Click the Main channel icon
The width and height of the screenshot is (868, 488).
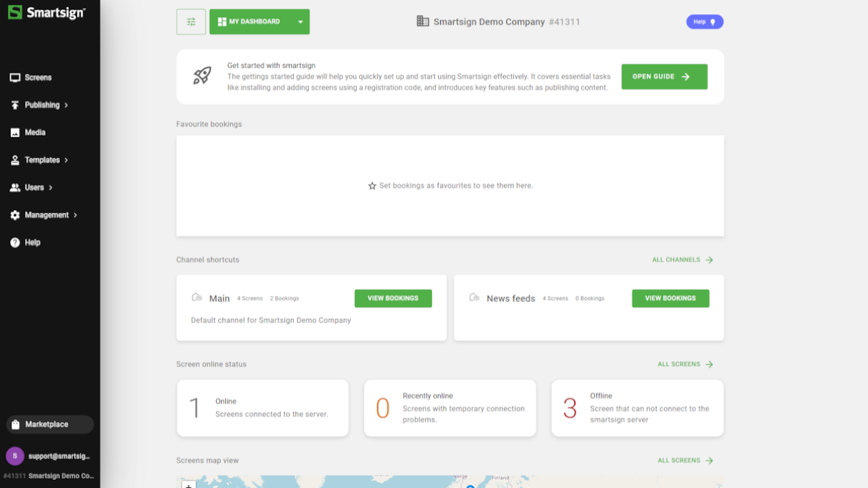tap(197, 298)
